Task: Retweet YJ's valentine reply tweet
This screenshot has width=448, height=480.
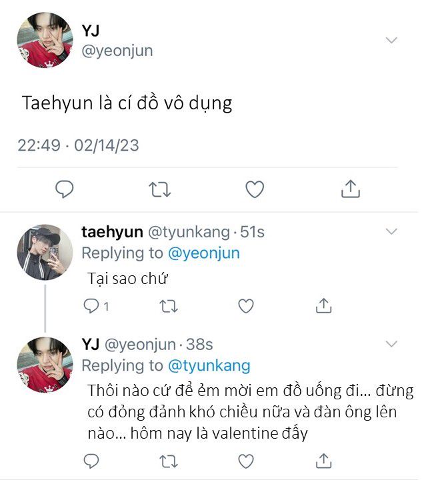Action: coord(169,461)
